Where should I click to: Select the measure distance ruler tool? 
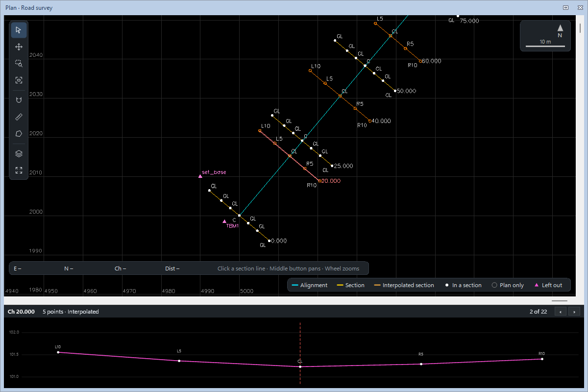pos(19,117)
